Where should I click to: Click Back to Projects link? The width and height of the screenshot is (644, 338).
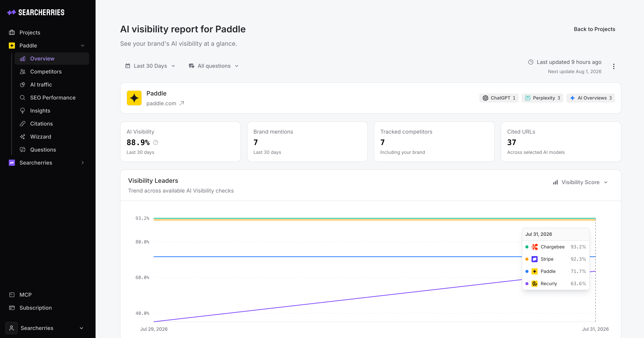pos(594,29)
